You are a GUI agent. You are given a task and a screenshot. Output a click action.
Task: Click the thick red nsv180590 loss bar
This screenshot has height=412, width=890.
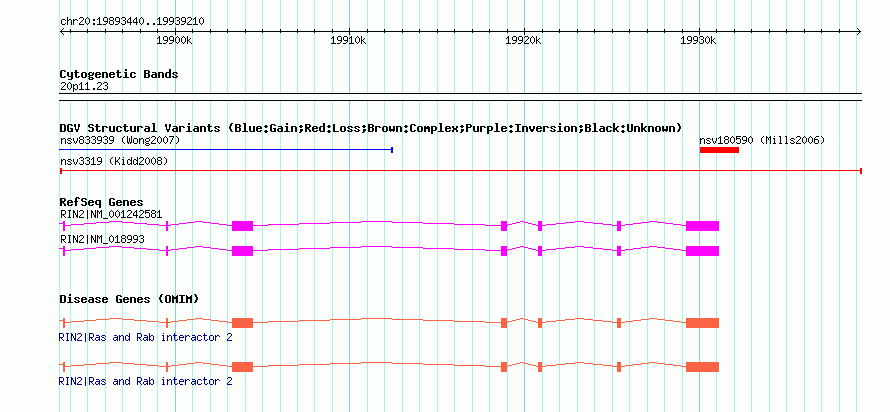coord(719,150)
